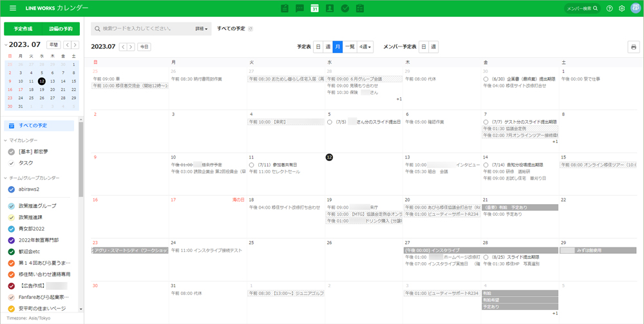Switch to the 一覧 list view tab
This screenshot has height=324, width=644.
(x=350, y=47)
